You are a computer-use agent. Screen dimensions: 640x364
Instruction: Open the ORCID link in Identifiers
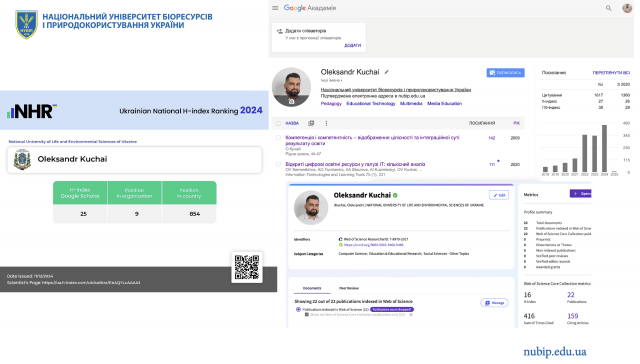pyautogui.click(x=373, y=245)
